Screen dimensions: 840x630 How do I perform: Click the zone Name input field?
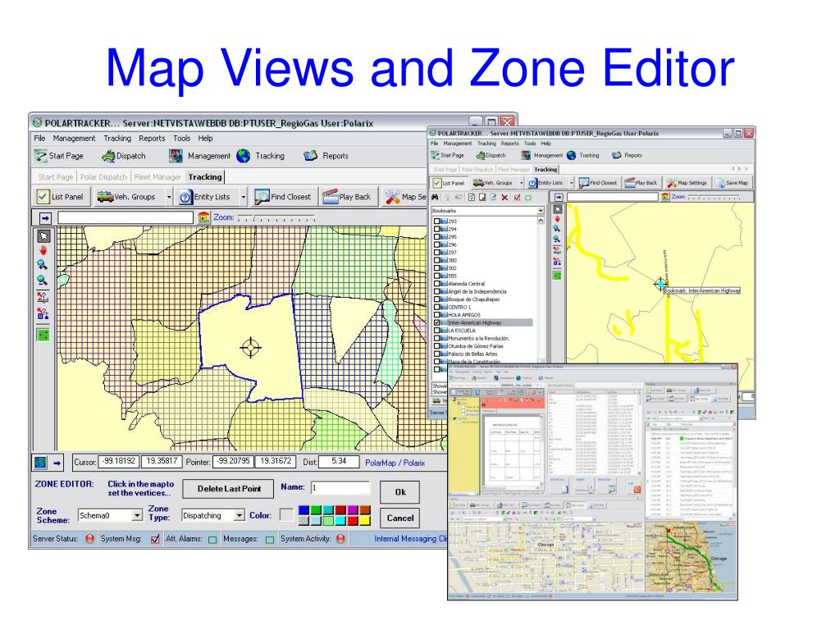point(340,487)
